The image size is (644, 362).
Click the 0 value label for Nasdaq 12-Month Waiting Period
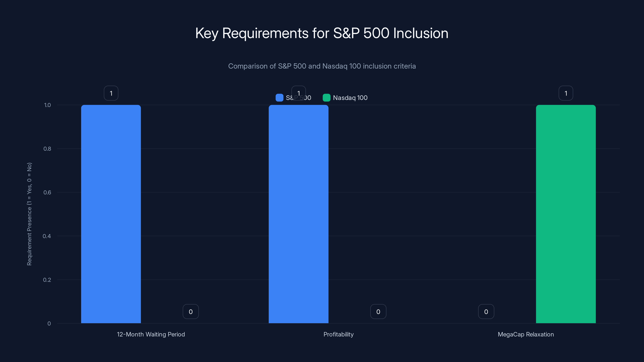coord(191,312)
